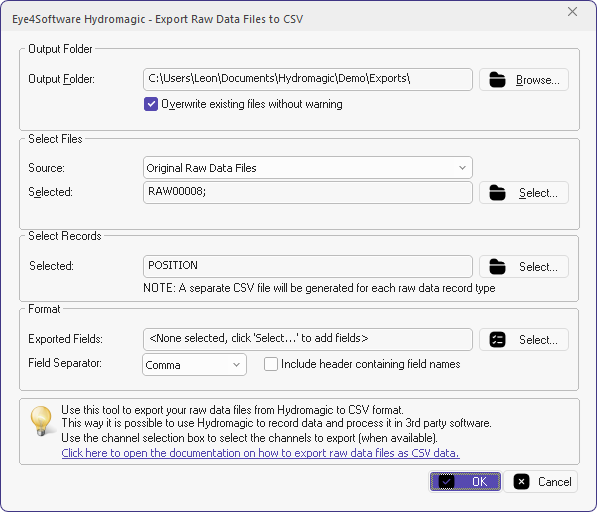Click the 'Field Separator:' label
597x512 pixels.
coord(65,363)
